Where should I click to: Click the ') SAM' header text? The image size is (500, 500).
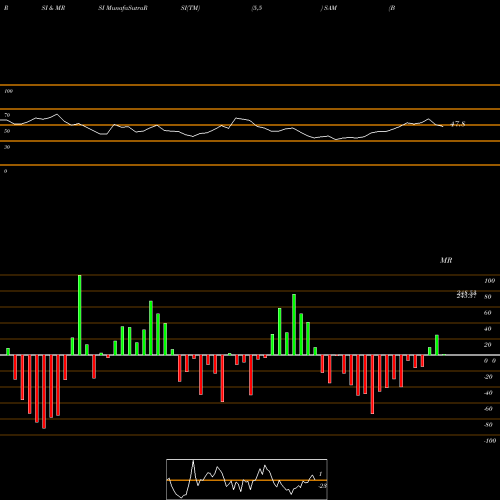(329, 8)
